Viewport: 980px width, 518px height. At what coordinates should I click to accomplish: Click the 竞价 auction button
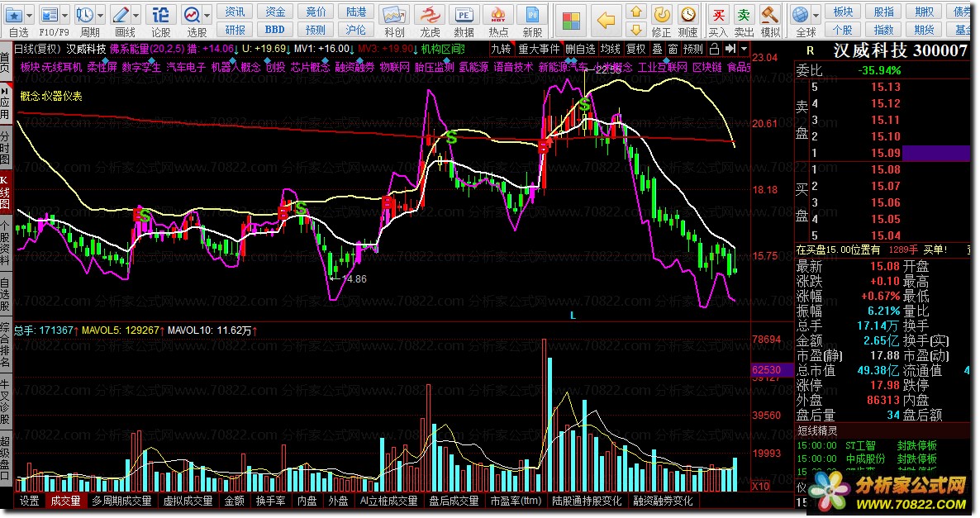point(316,12)
